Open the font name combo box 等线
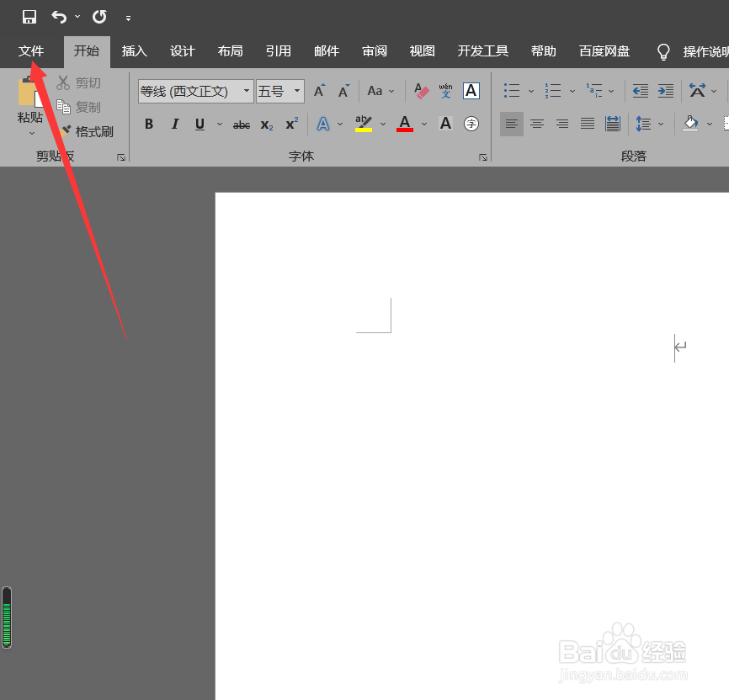Screen dimensions: 729x700 (x=196, y=91)
